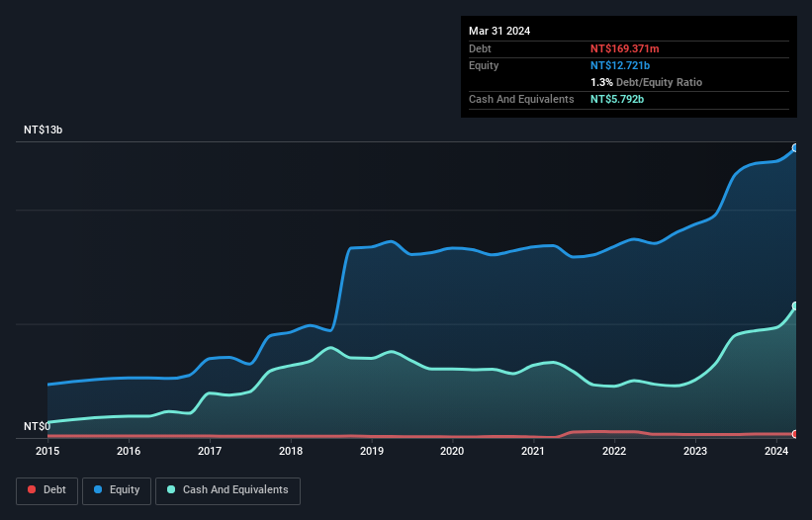This screenshot has width=812, height=520.
Task: Click the Equity data point marker at Mar 2024
Action: tap(795, 148)
